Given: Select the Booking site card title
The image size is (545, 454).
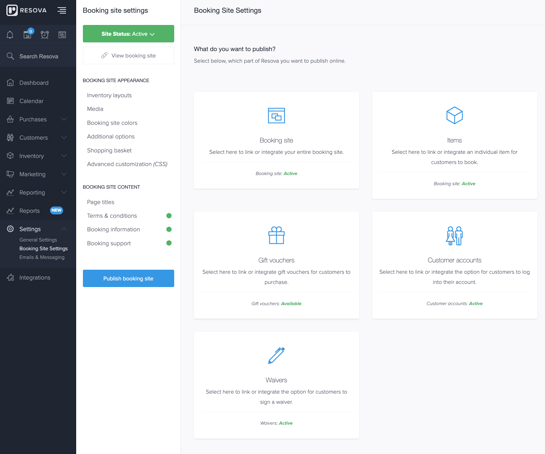Looking at the screenshot, I should (x=276, y=140).
